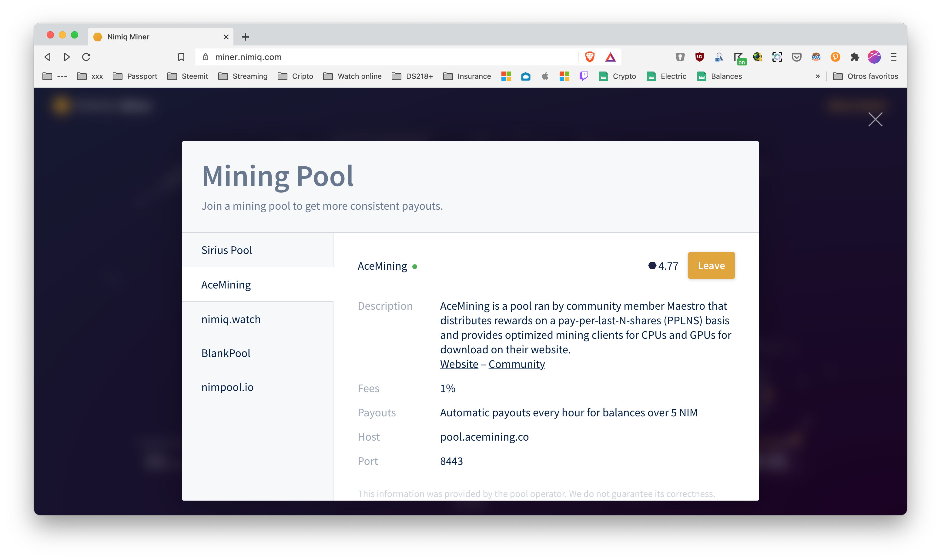
Task: Switch to the Nimiq Miner browser tab
Action: 160,37
